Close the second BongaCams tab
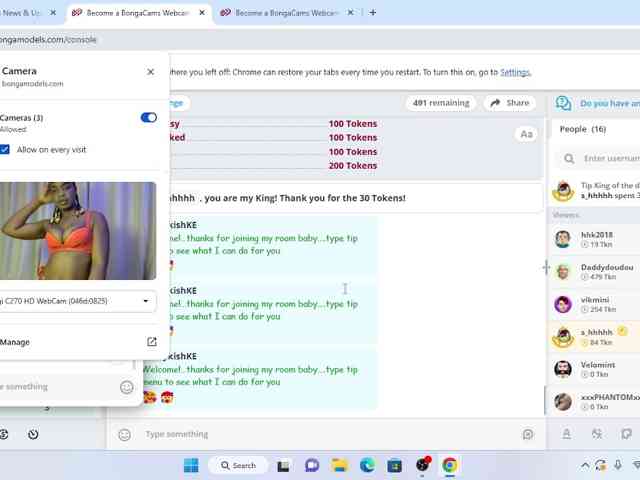The width and height of the screenshot is (640, 480). [350, 13]
